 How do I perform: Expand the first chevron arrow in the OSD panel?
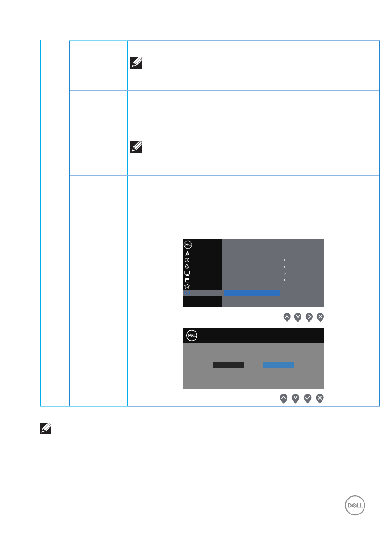coord(285,260)
